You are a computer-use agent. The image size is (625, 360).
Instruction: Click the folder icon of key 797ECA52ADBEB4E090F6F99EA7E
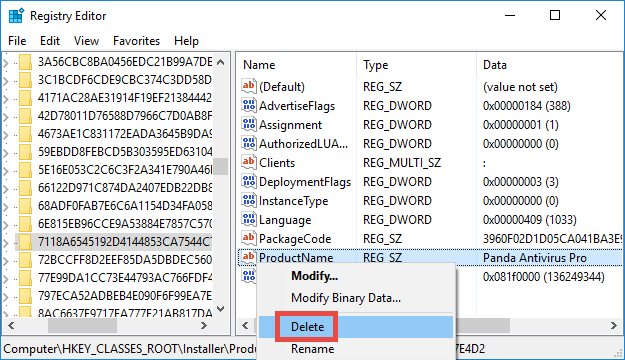coord(25,296)
